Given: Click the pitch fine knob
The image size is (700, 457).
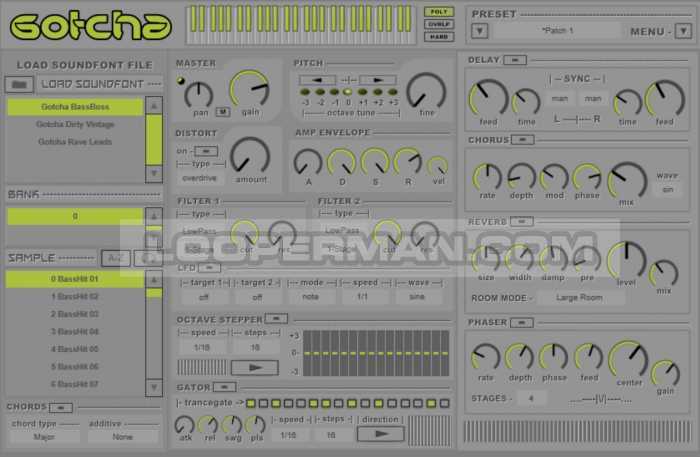Looking at the screenshot, I should 426,91.
